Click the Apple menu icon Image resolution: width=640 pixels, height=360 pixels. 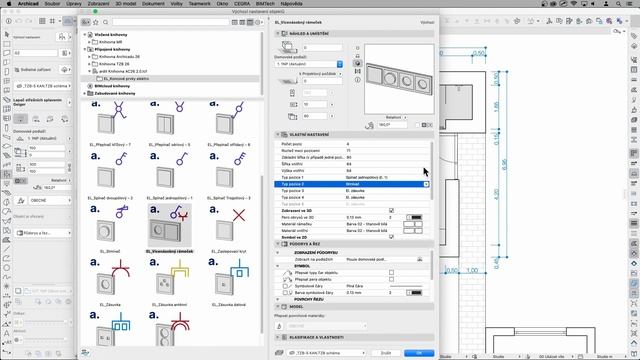tap(9, 4)
